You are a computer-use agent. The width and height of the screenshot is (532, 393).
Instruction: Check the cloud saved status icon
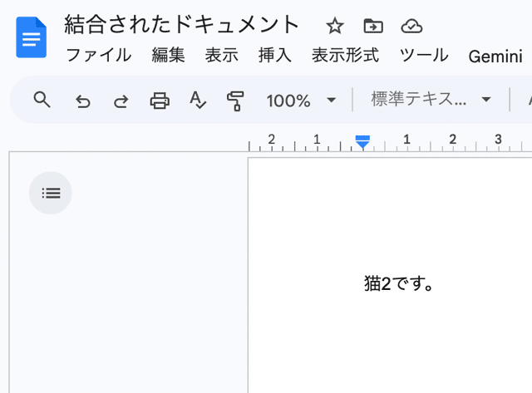click(411, 26)
